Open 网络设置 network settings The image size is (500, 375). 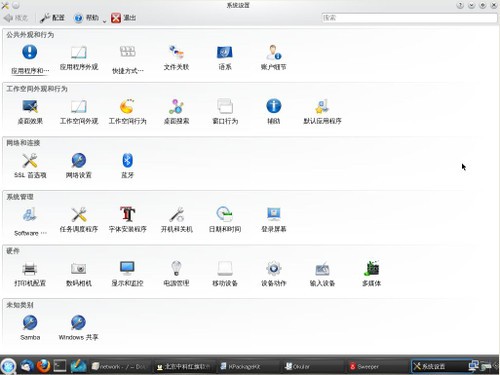tap(79, 165)
